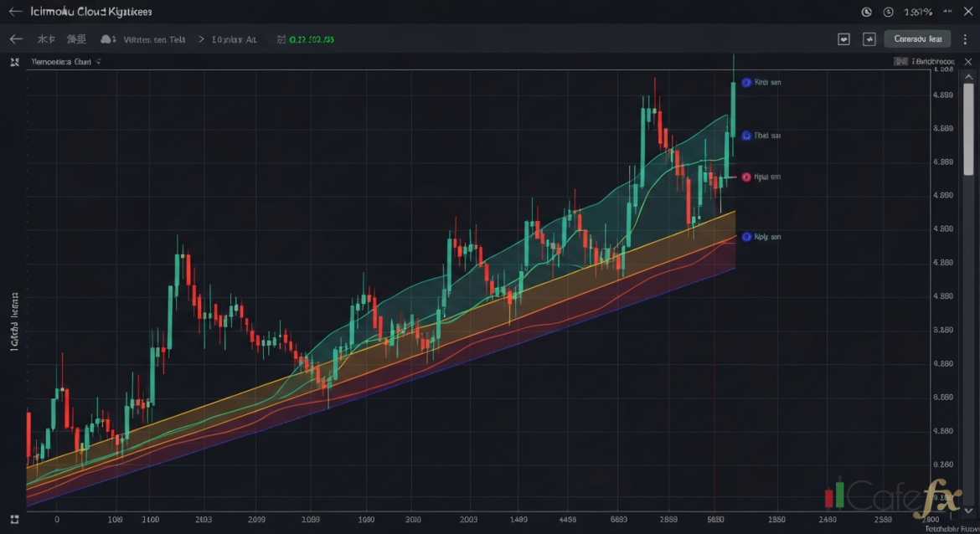Image resolution: width=980 pixels, height=534 pixels.
Task: Click the user profile icon near the percentage readout
Action: (890, 12)
